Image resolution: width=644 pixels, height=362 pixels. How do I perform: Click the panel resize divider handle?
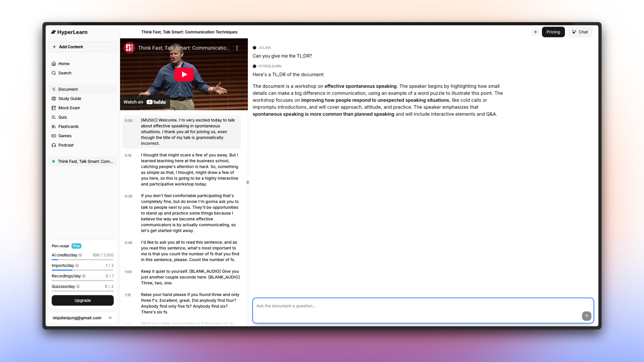click(x=248, y=182)
